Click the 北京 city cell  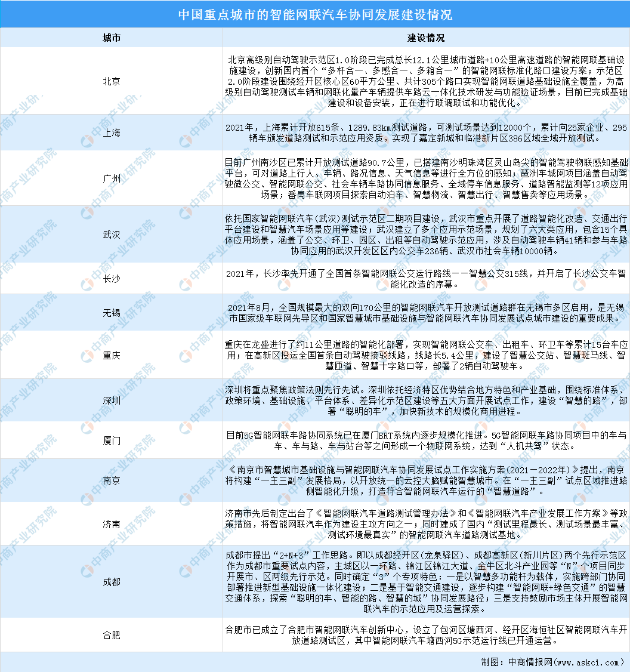(x=112, y=81)
